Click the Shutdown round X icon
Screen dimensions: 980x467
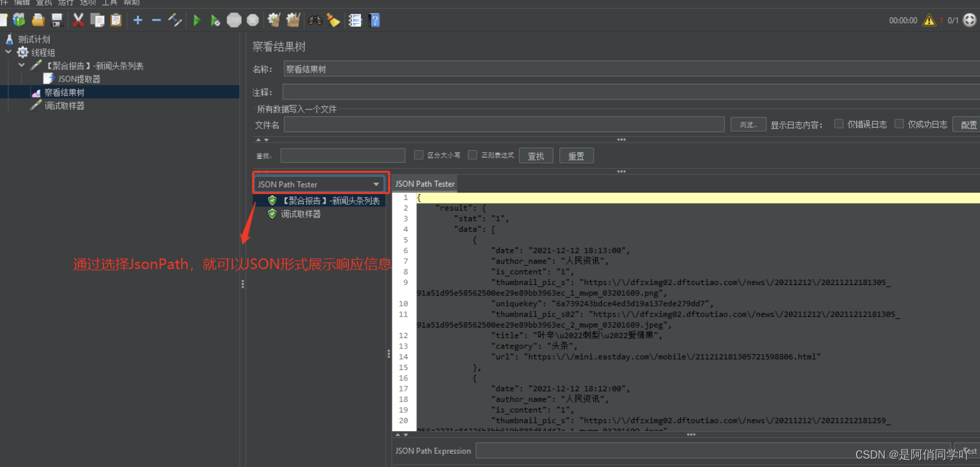point(253,20)
